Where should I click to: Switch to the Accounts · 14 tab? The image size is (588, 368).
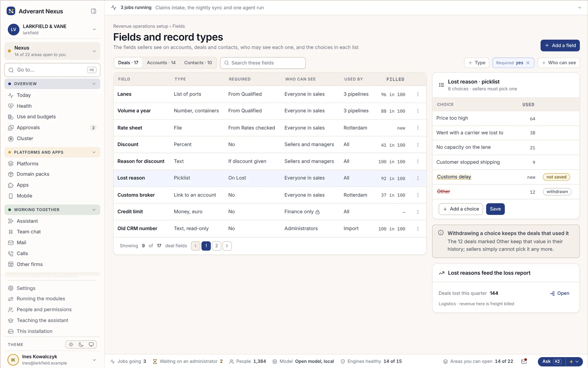coord(161,63)
